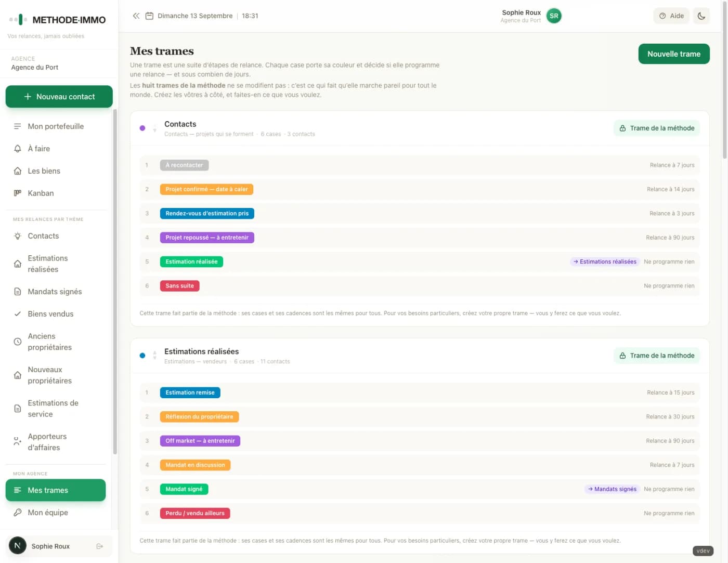Click the bell icon for À faire

pos(18,149)
